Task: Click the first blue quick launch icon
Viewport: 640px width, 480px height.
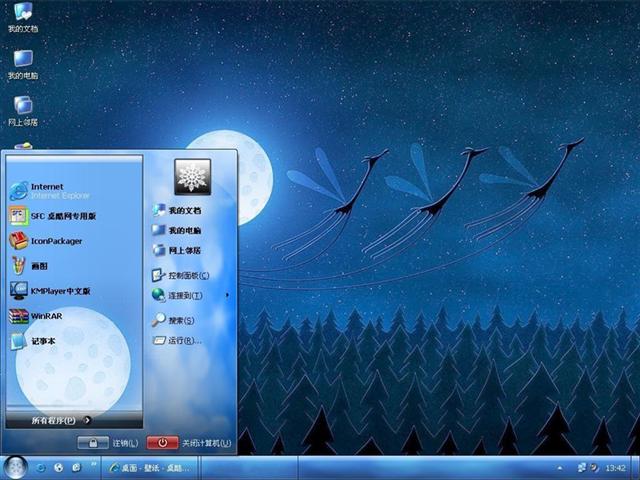Action: point(40,468)
